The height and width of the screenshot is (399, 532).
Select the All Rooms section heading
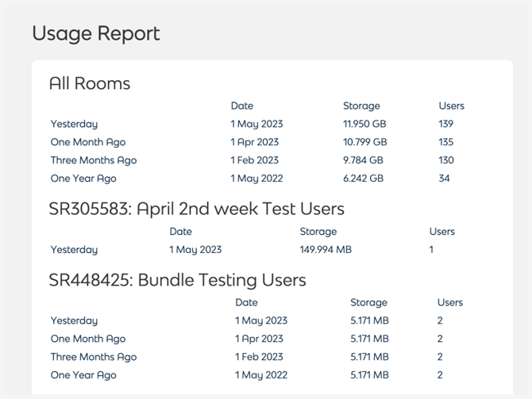(90, 83)
